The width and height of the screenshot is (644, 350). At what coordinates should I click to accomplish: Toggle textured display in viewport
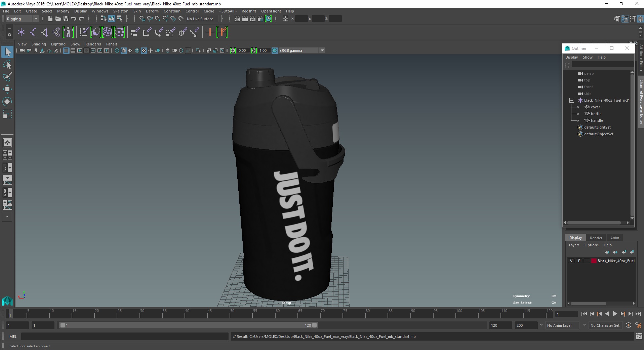point(144,50)
